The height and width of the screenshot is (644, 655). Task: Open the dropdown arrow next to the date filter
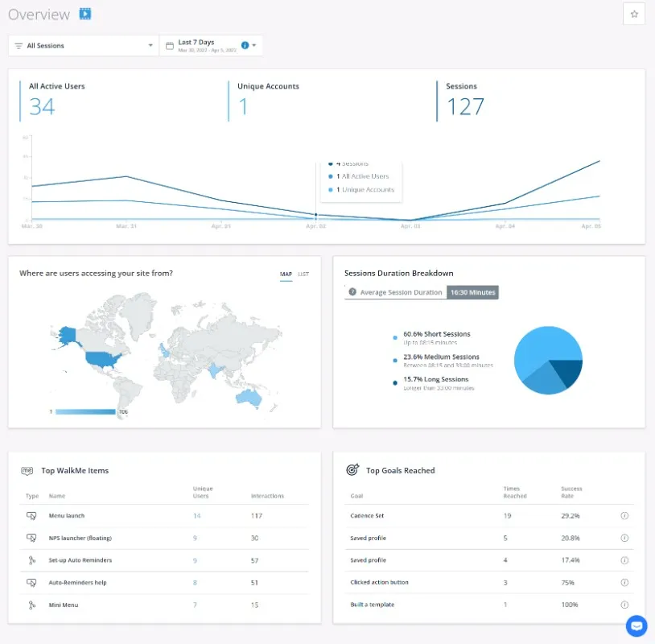253,45
